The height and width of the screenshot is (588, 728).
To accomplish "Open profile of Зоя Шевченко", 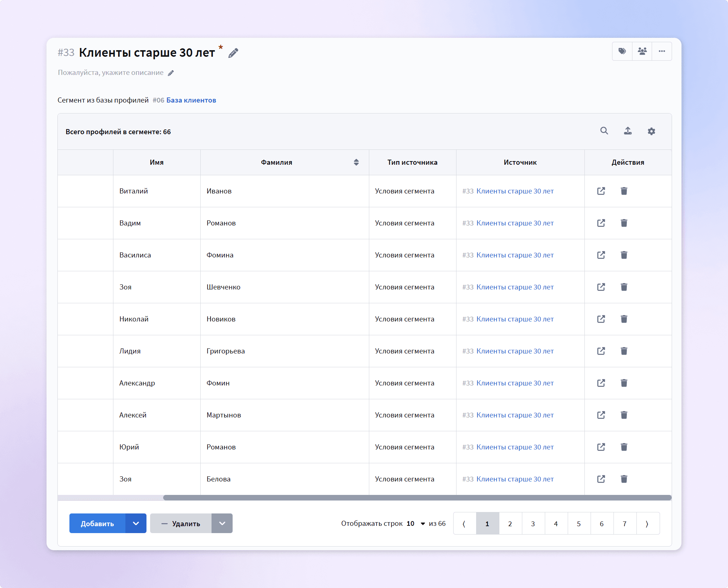I will (601, 287).
